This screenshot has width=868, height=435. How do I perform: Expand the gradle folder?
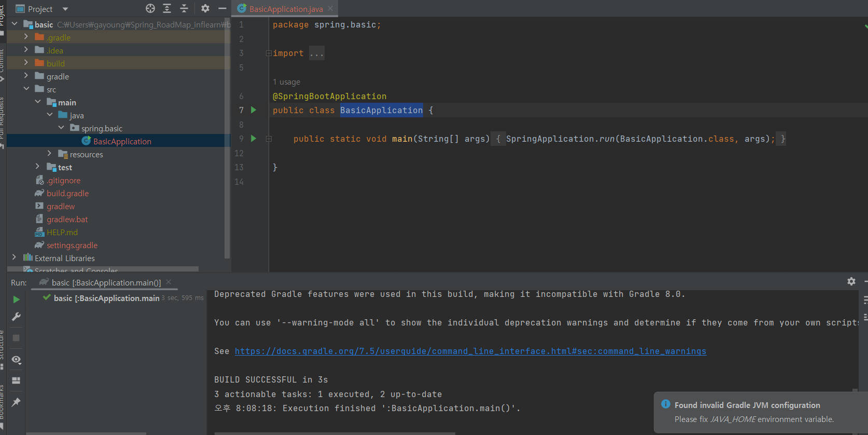(x=26, y=76)
